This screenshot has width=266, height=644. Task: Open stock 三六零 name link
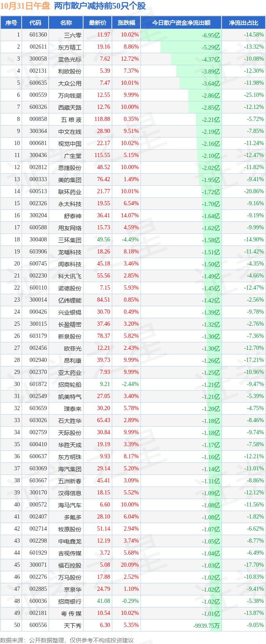pos(73,35)
